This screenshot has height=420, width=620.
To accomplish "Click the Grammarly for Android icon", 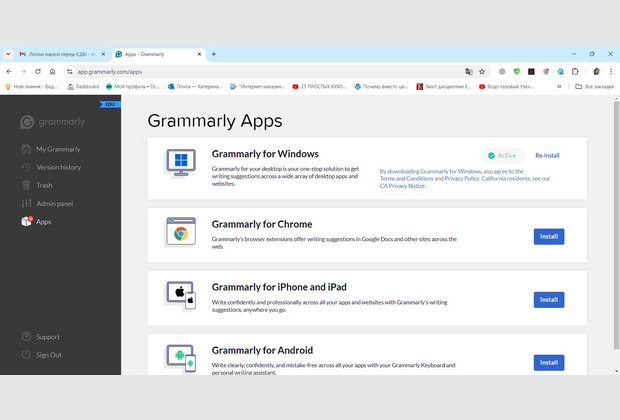I will (181, 359).
